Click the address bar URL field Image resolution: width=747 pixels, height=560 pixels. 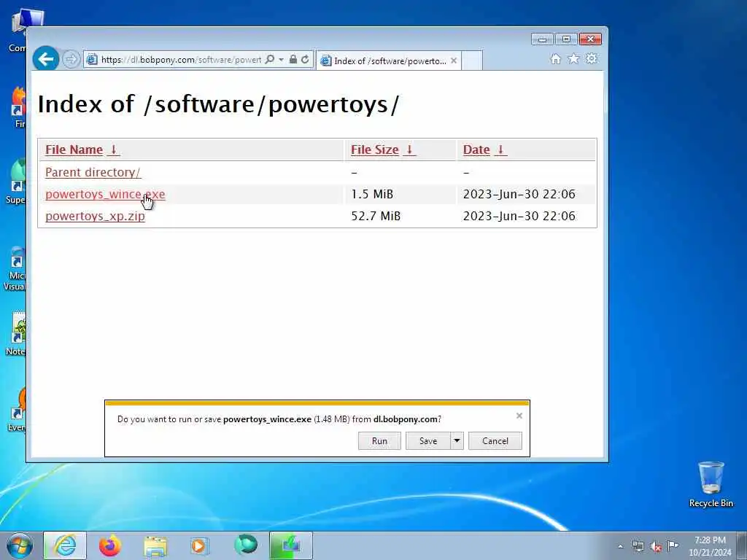181,60
